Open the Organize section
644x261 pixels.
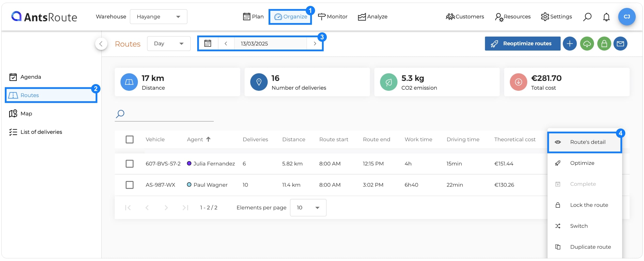290,17
